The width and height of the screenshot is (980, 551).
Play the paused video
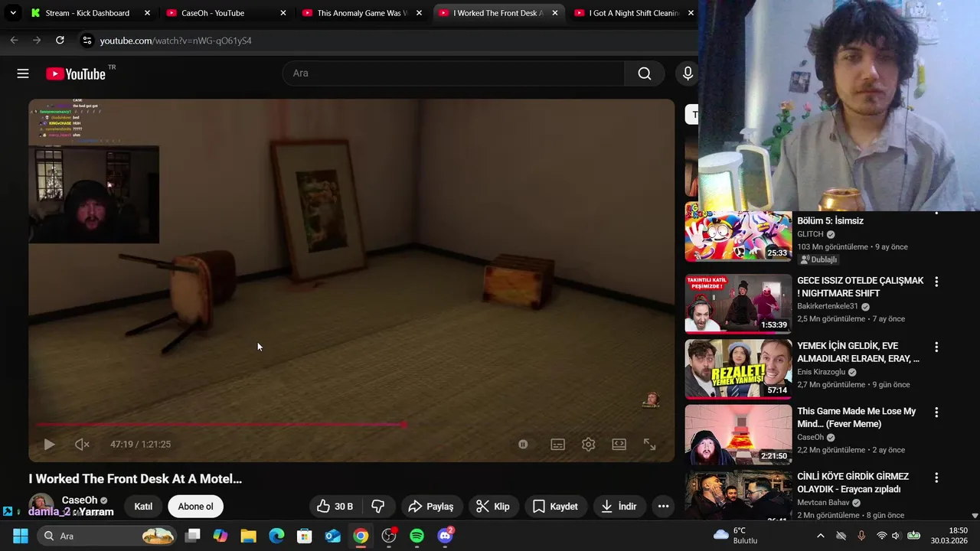tap(49, 444)
